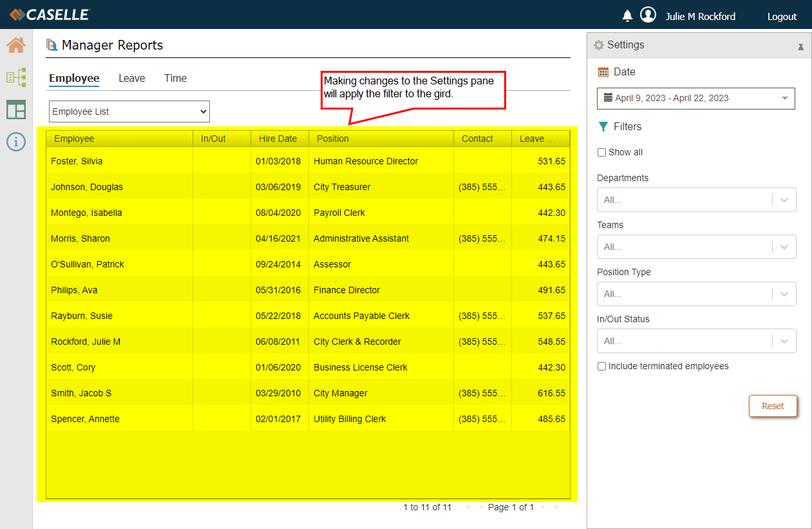The height and width of the screenshot is (529, 812).
Task: Open the dashboard layout sidebar icon
Action: tap(16, 110)
